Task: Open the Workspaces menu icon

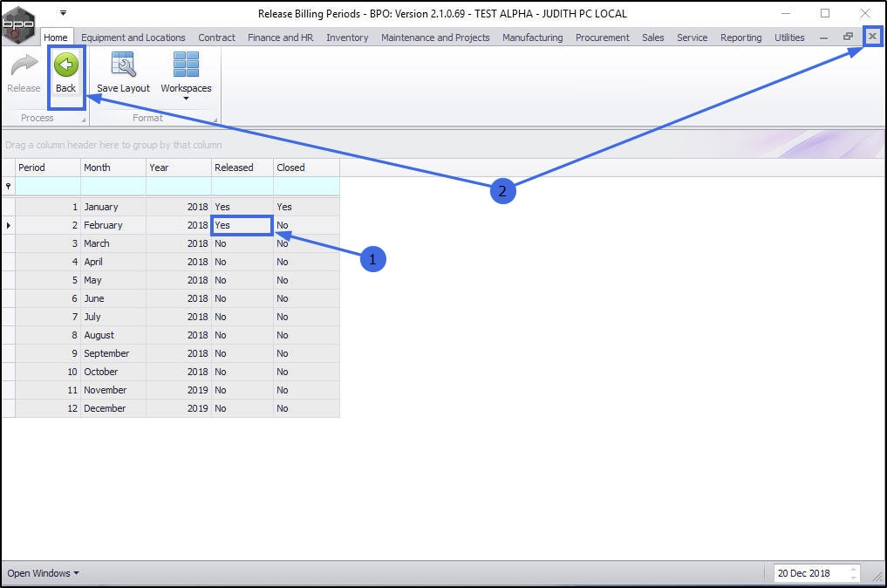Action: tap(186, 65)
